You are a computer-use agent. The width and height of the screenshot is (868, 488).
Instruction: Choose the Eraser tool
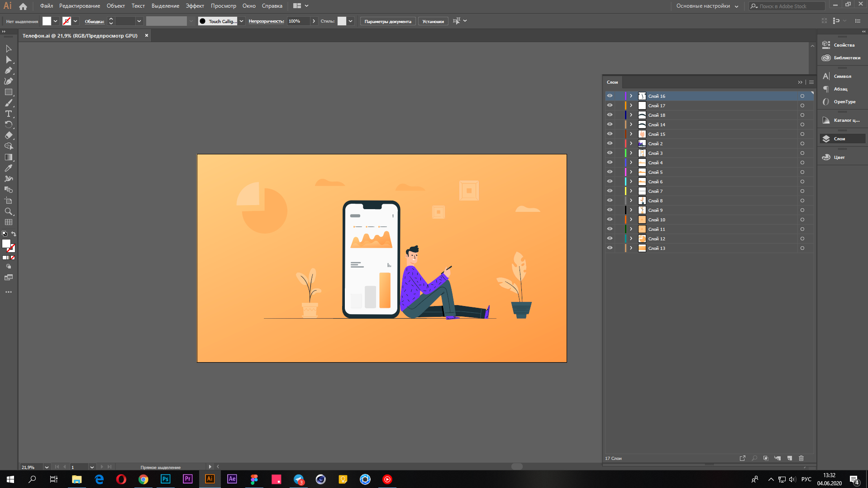pyautogui.click(x=8, y=136)
